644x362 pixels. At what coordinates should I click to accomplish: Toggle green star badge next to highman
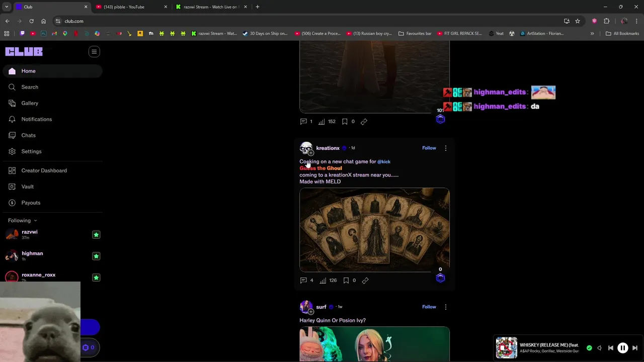tap(96, 256)
